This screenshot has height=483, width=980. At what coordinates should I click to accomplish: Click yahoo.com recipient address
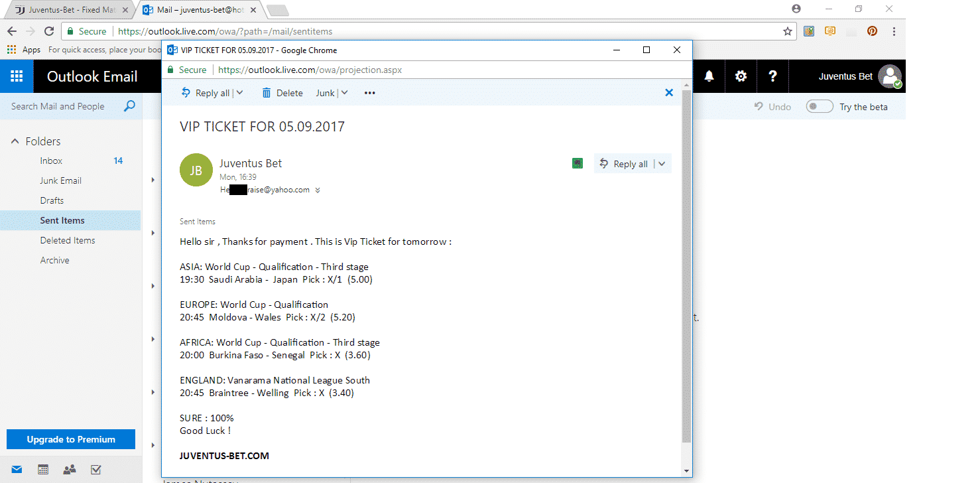click(x=265, y=190)
